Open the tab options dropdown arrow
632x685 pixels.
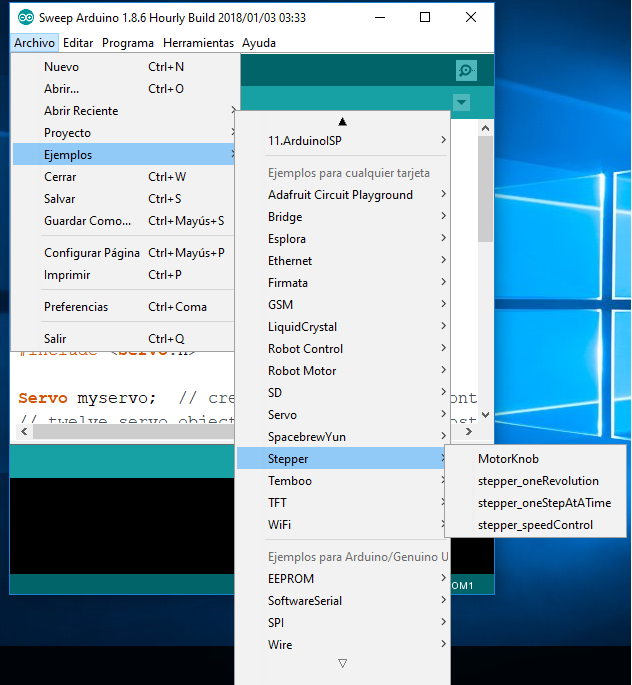point(461,103)
